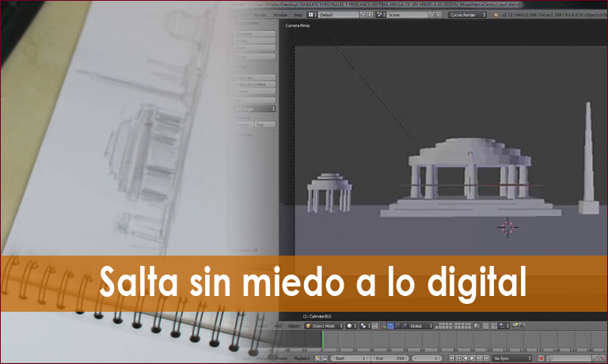Click the Duplicate Linked button
Viewport: 608px width, 364px height.
click(255, 85)
